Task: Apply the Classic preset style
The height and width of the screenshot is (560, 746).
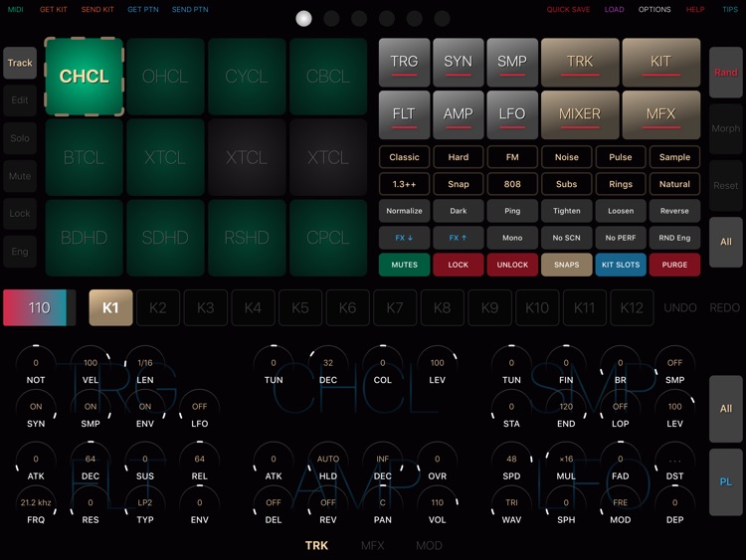Action: pos(404,157)
